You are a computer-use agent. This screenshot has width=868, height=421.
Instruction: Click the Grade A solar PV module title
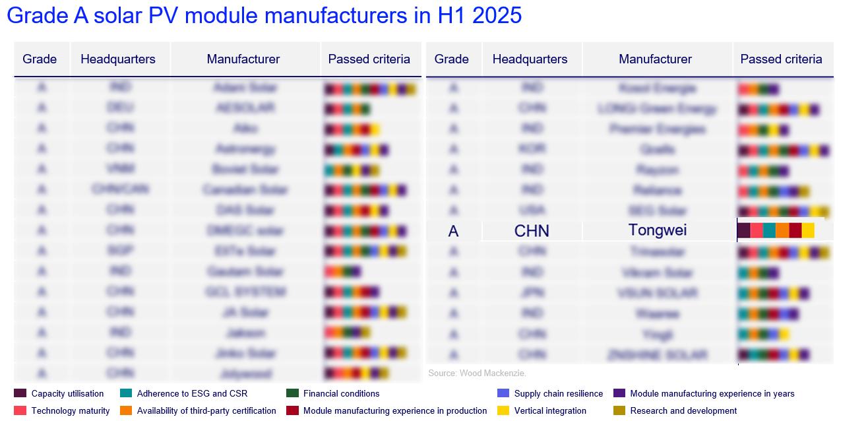[264, 16]
